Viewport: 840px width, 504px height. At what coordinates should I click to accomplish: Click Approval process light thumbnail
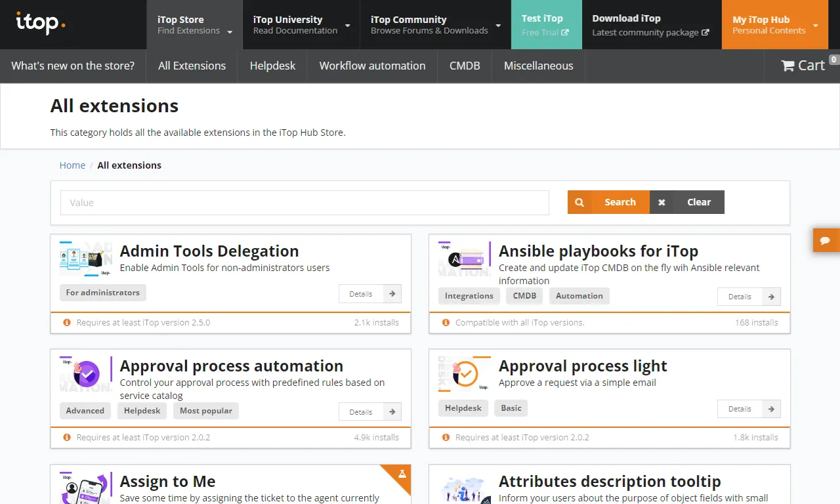(465, 374)
